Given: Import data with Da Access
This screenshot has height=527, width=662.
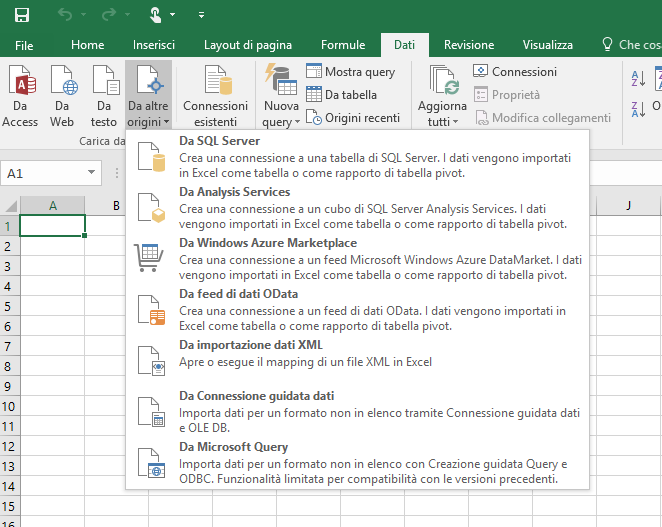Looking at the screenshot, I should tap(20, 96).
